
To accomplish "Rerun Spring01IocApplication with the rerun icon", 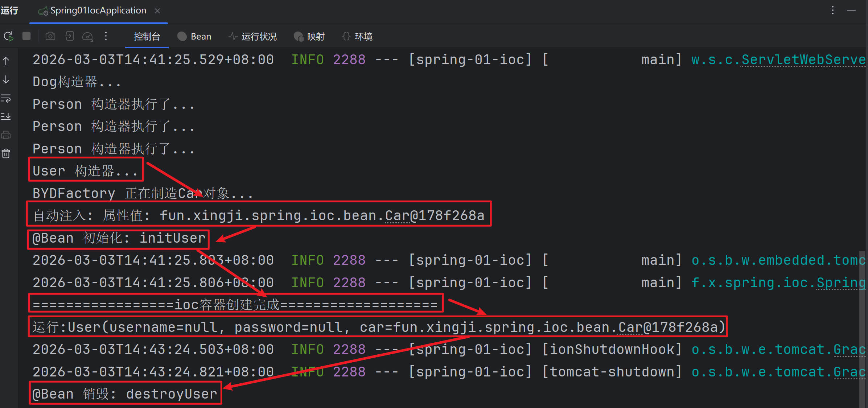I will (x=8, y=36).
